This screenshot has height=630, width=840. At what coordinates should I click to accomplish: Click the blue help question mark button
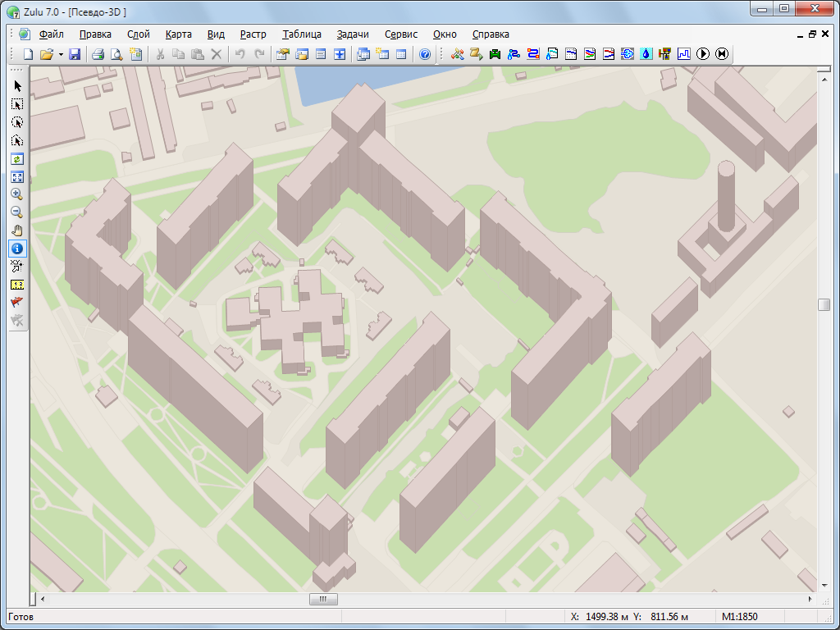425,54
